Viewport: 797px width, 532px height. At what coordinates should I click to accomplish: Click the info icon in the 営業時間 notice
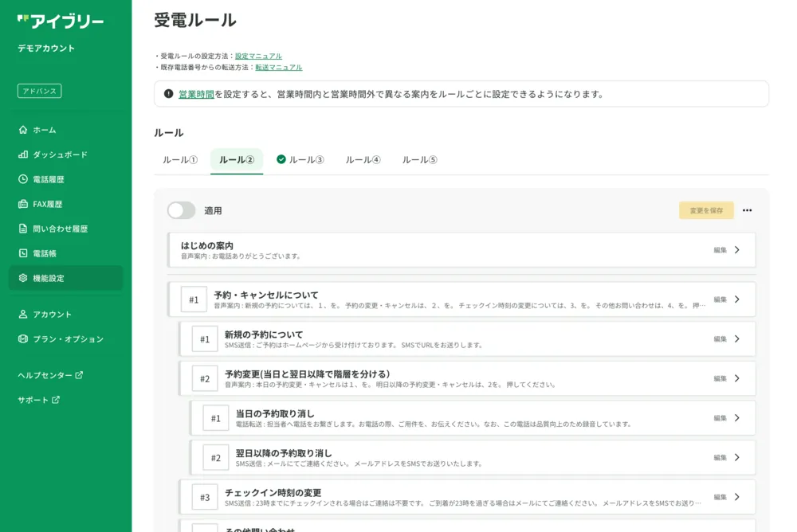pyautogui.click(x=169, y=93)
